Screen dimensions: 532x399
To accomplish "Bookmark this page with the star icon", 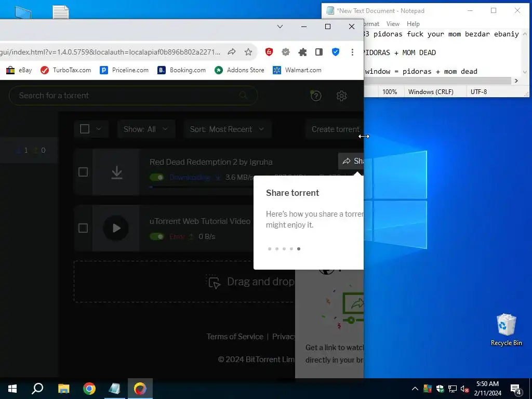I will (248, 52).
